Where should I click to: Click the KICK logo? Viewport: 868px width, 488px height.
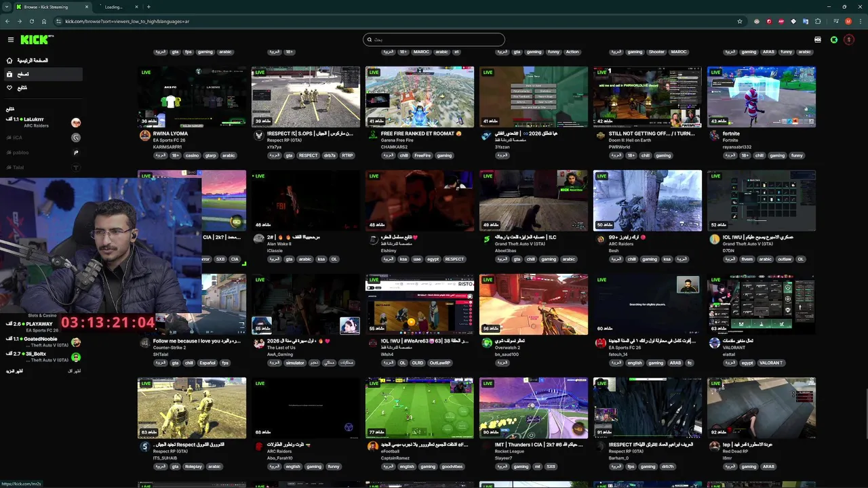35,40
